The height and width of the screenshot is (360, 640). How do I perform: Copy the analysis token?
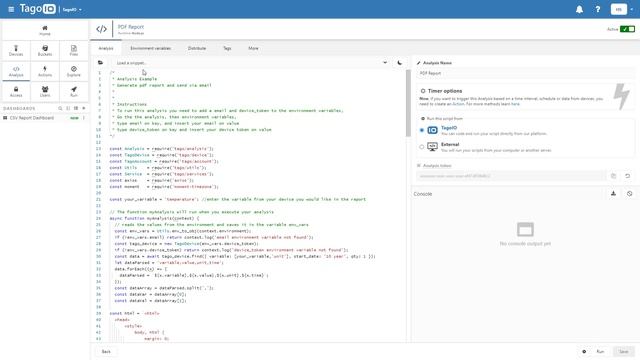coord(613,176)
